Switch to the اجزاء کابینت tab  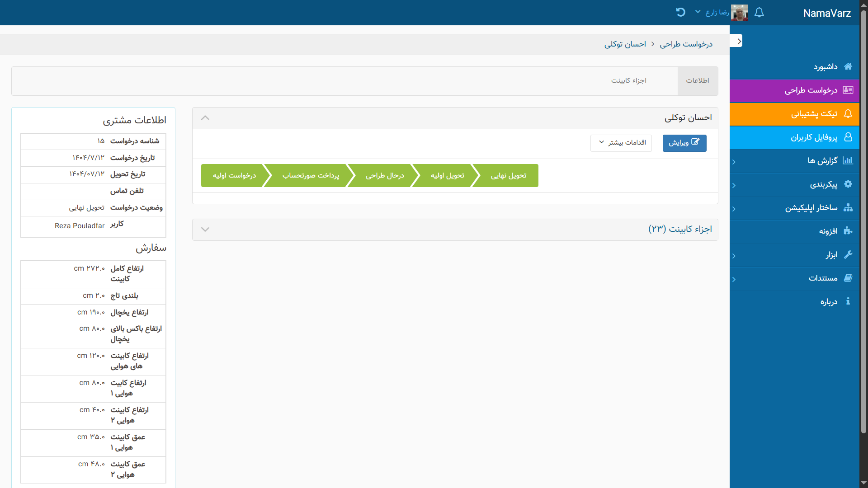pos(629,80)
